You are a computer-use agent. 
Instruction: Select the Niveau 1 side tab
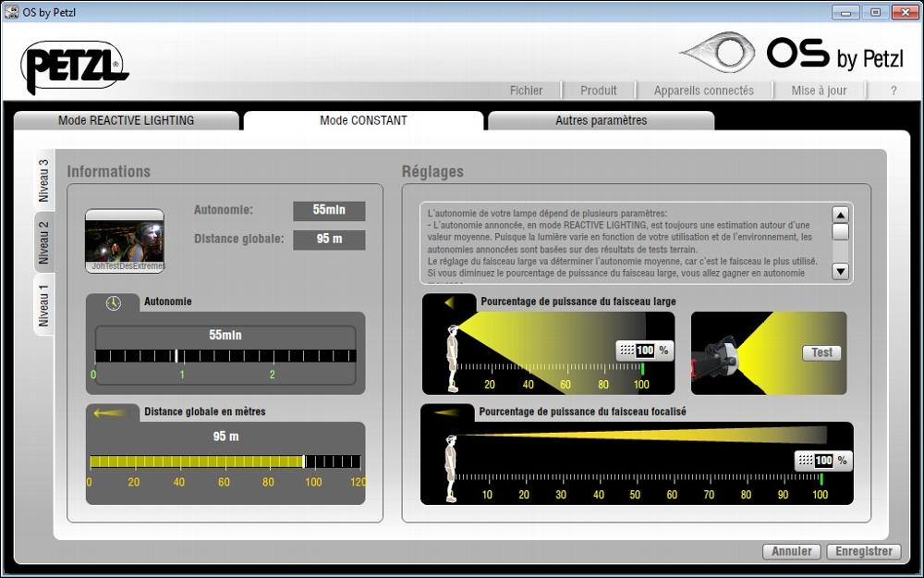(x=44, y=305)
